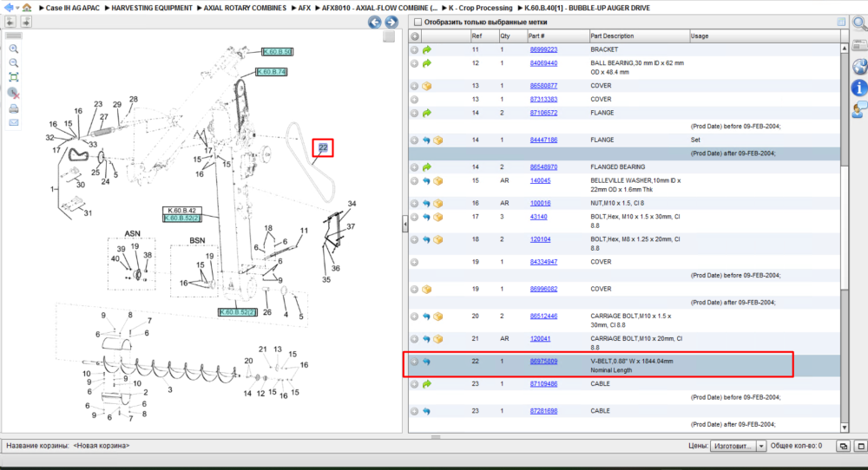Open table column settings icon
The height and width of the screenshot is (470, 868).
(841, 22)
